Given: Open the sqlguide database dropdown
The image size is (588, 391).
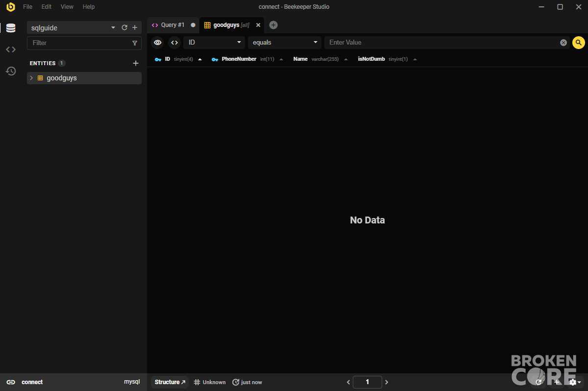Looking at the screenshot, I should pyautogui.click(x=72, y=28).
